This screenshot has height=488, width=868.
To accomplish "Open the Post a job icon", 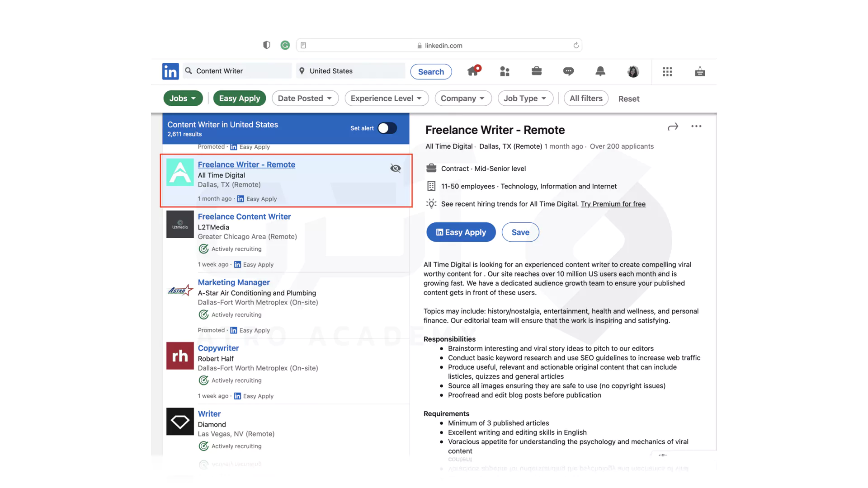I will [x=700, y=71].
